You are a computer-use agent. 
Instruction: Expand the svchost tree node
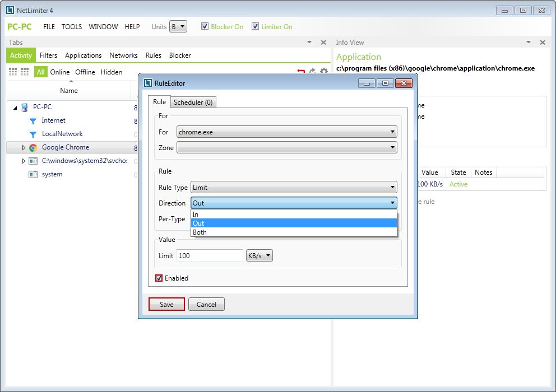click(x=24, y=161)
